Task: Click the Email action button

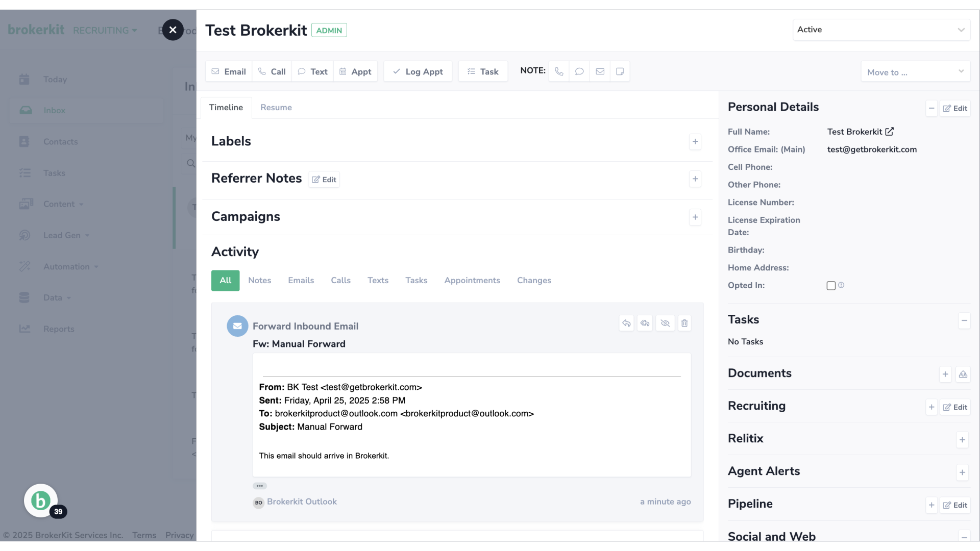Action: click(x=229, y=71)
